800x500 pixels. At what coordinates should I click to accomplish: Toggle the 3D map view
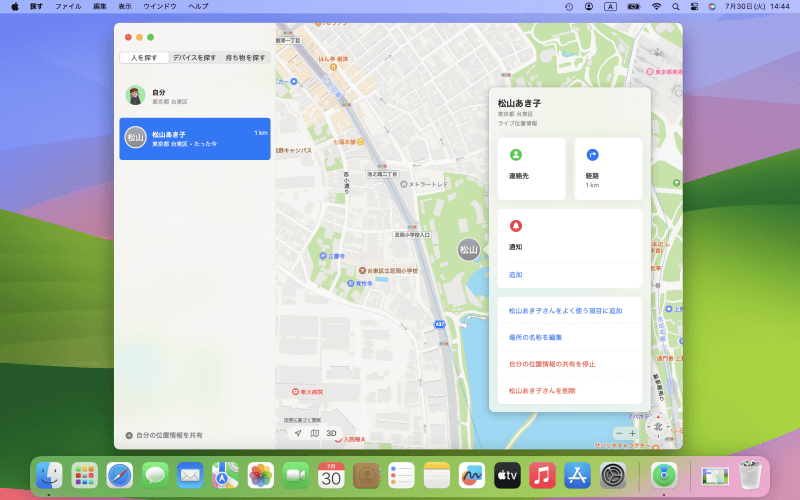coord(331,433)
